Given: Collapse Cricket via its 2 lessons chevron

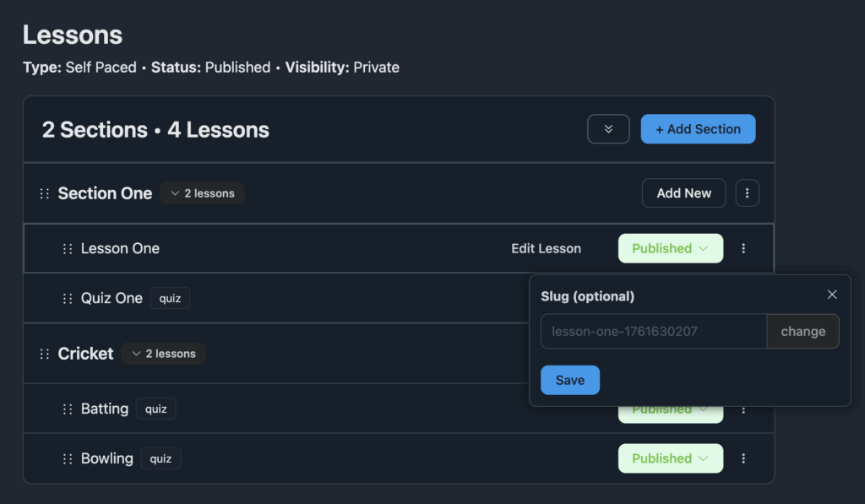Looking at the screenshot, I should (x=163, y=353).
